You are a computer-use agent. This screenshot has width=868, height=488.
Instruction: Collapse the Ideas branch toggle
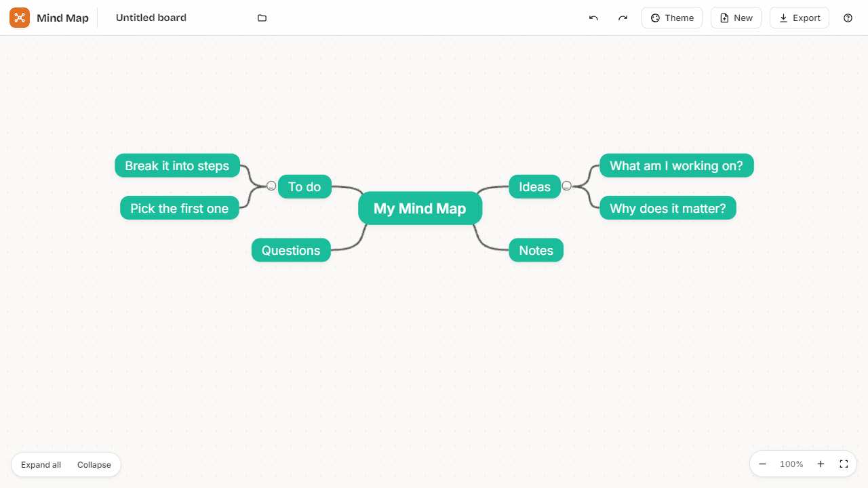click(567, 186)
